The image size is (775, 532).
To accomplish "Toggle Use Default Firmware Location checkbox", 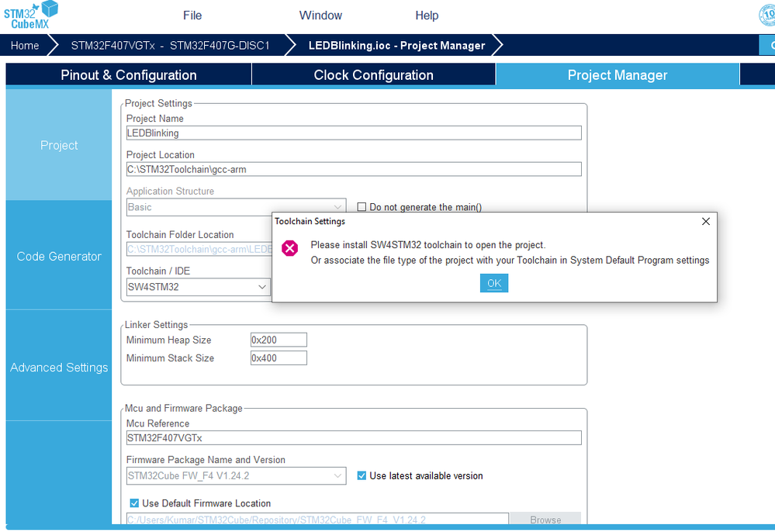I will pos(134,503).
